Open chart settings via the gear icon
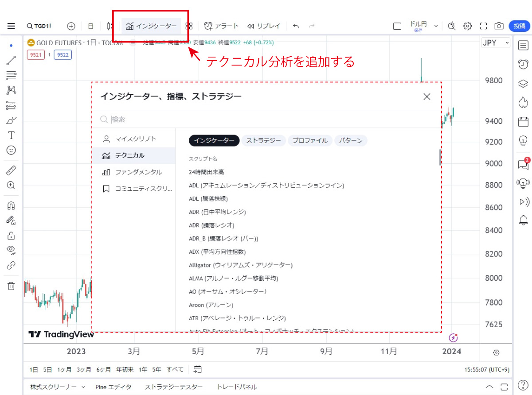 467,26
